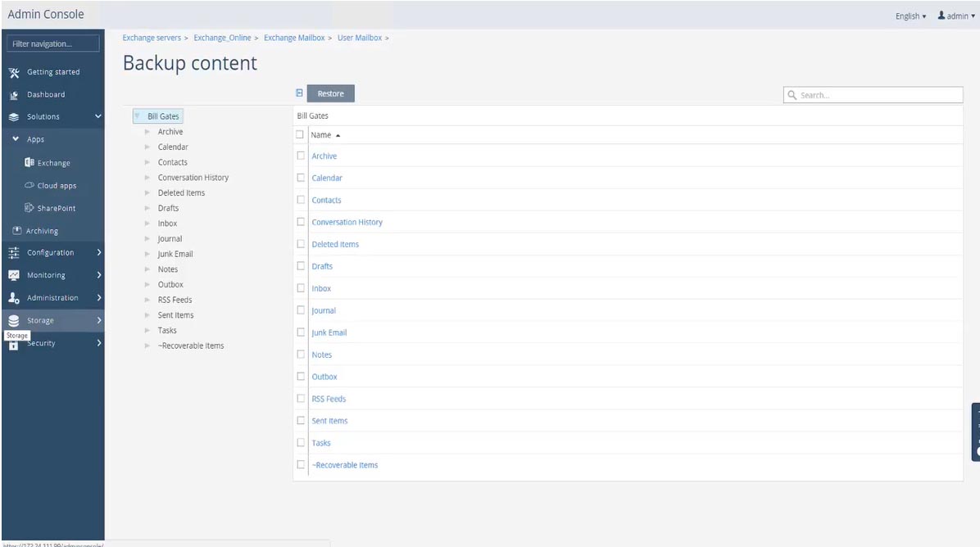Expand the Security submenu chevron
Screen dimensions: 980x547
(x=99, y=343)
